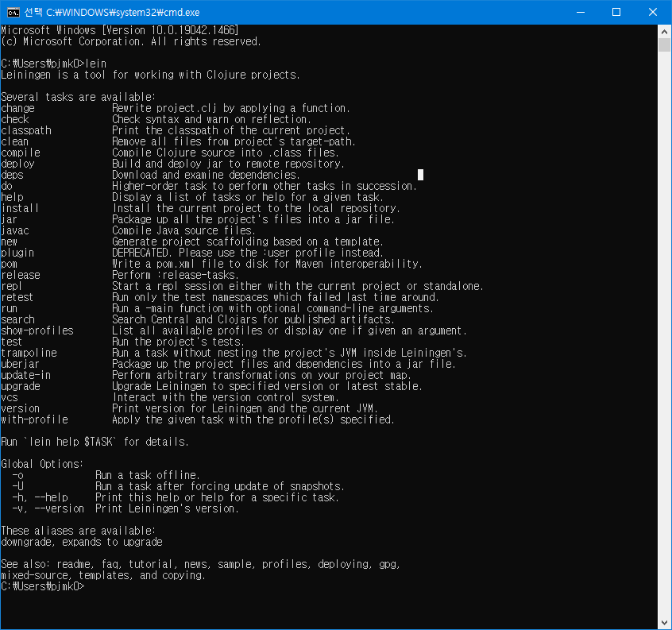
Task: Click 'Search Central and Clojars' description
Action: 253,319
